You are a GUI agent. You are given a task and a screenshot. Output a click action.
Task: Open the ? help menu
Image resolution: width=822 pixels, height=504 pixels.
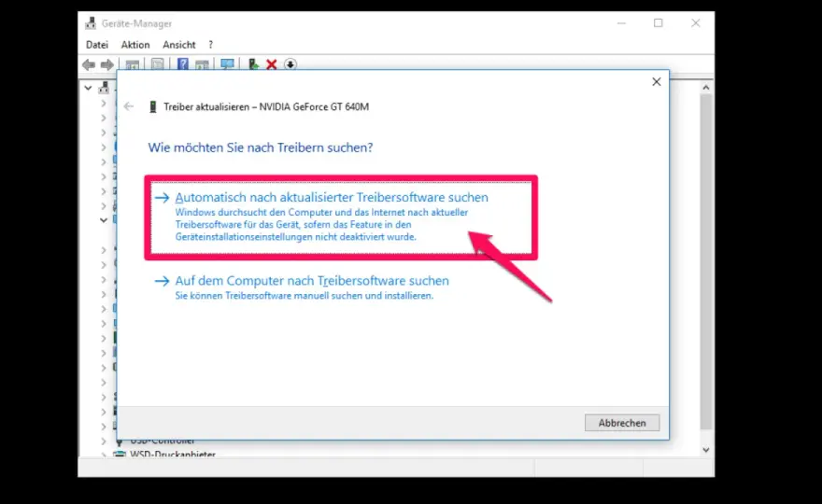click(210, 45)
